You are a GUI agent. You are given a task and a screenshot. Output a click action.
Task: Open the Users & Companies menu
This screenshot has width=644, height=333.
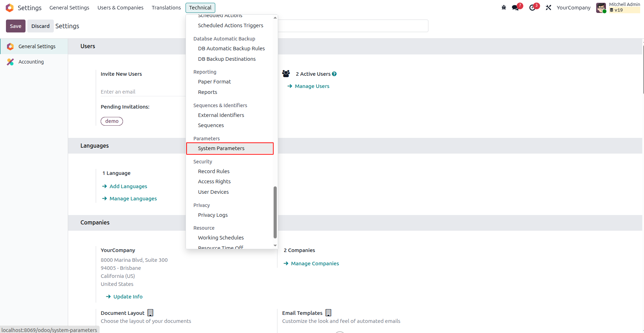121,8
